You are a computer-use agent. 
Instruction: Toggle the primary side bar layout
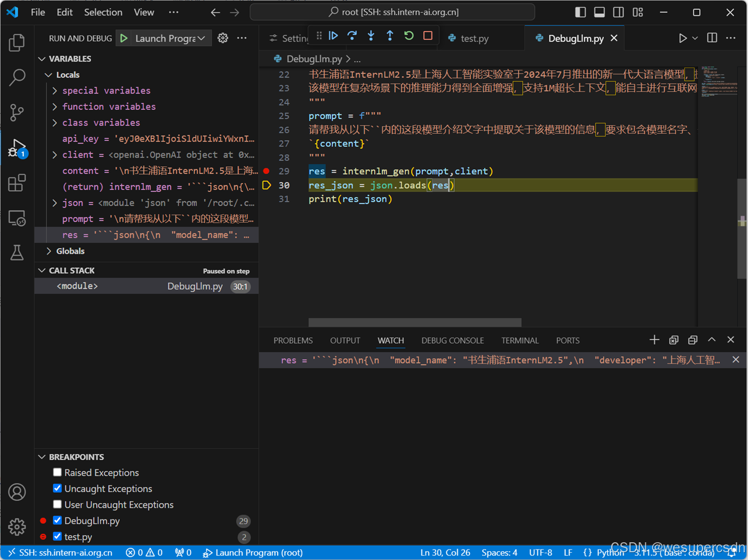(x=581, y=12)
